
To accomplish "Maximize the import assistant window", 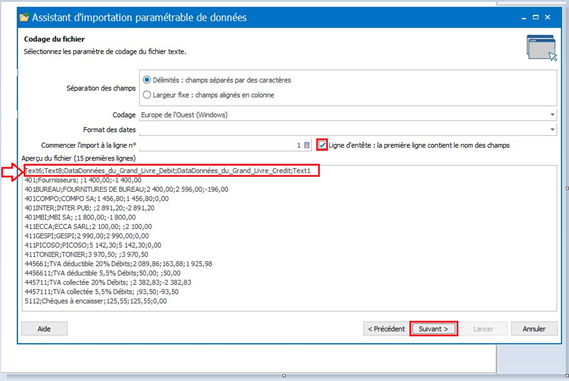I will (536, 17).
